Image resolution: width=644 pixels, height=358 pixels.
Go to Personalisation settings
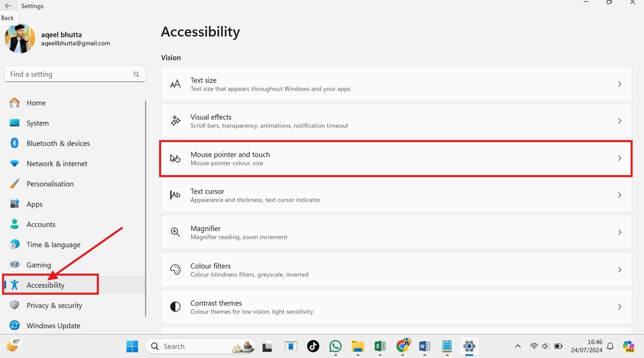(x=50, y=184)
